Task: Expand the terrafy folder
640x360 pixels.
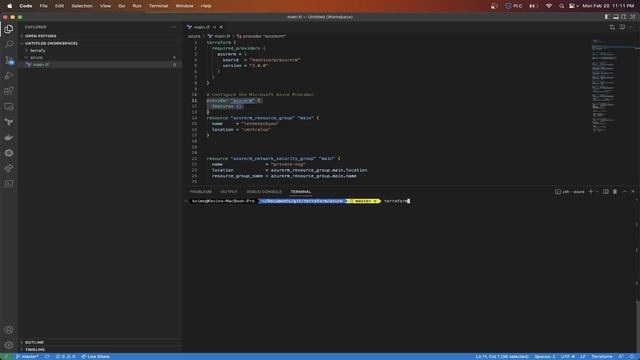Action: (x=38, y=51)
